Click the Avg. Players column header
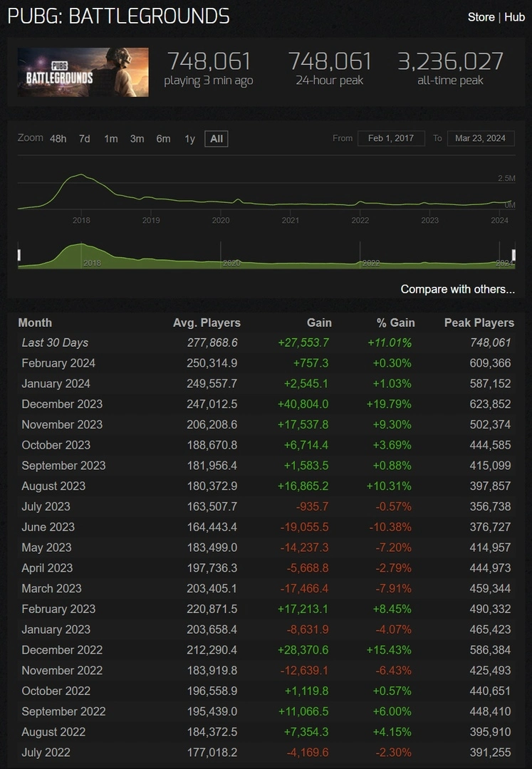This screenshot has width=532, height=769. [x=207, y=323]
